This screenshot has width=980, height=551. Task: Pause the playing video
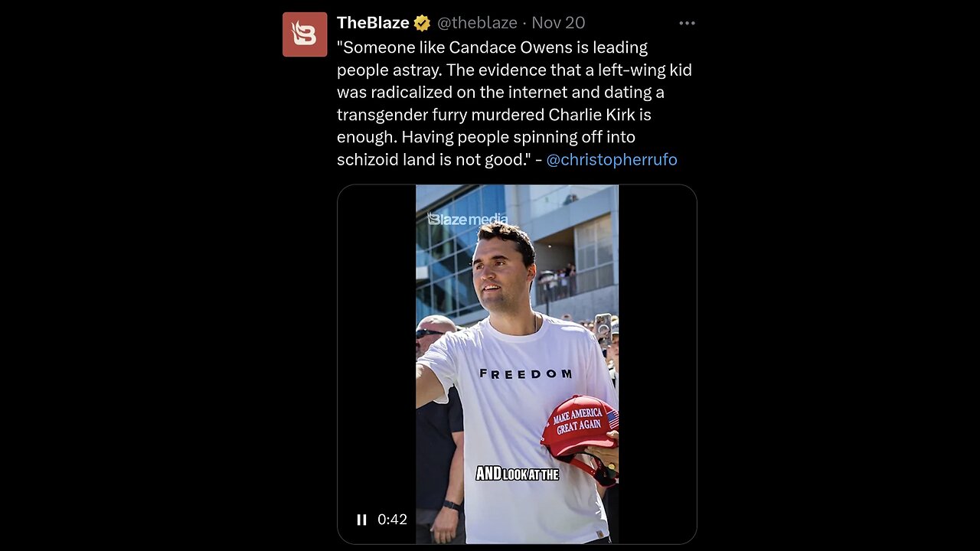[x=361, y=520]
